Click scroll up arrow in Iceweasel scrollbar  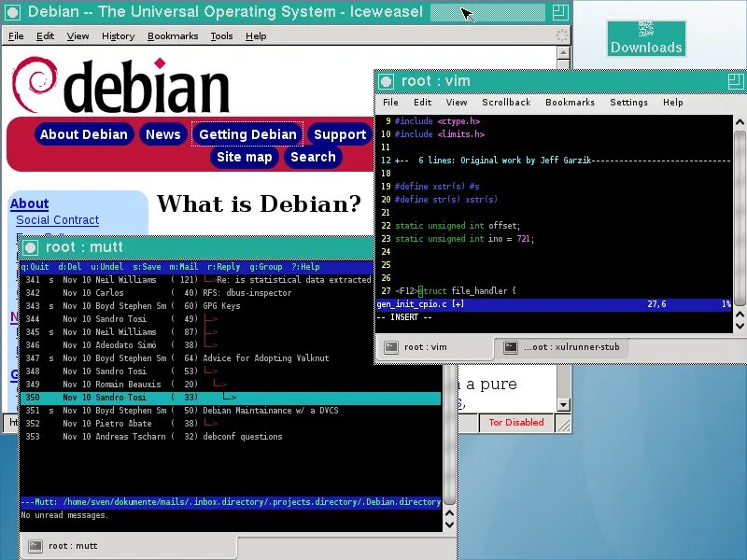(563, 52)
